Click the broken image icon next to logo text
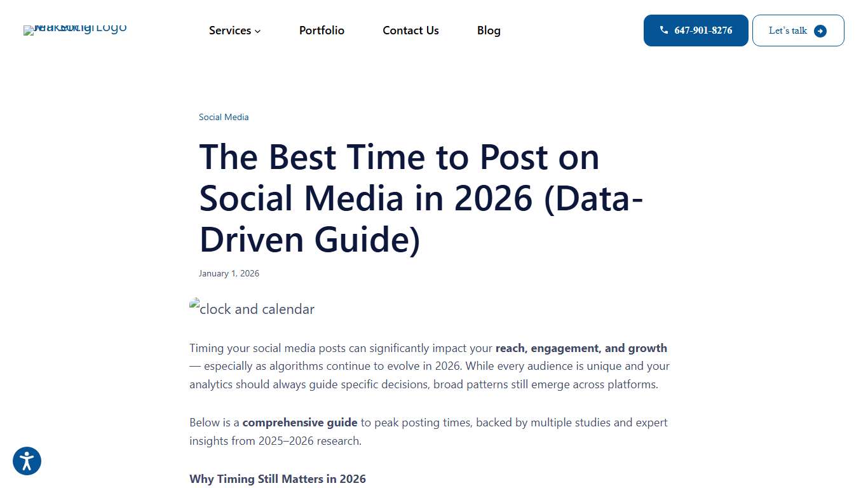 click(x=29, y=30)
